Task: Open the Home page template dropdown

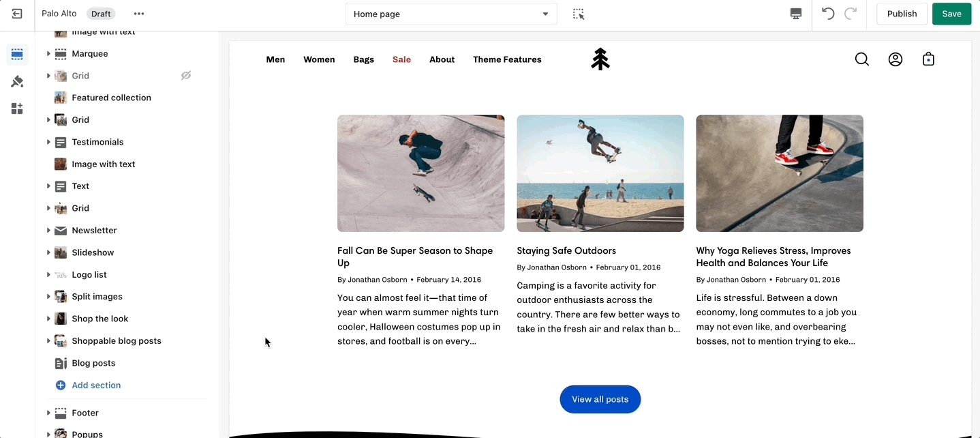Action: click(x=450, y=14)
